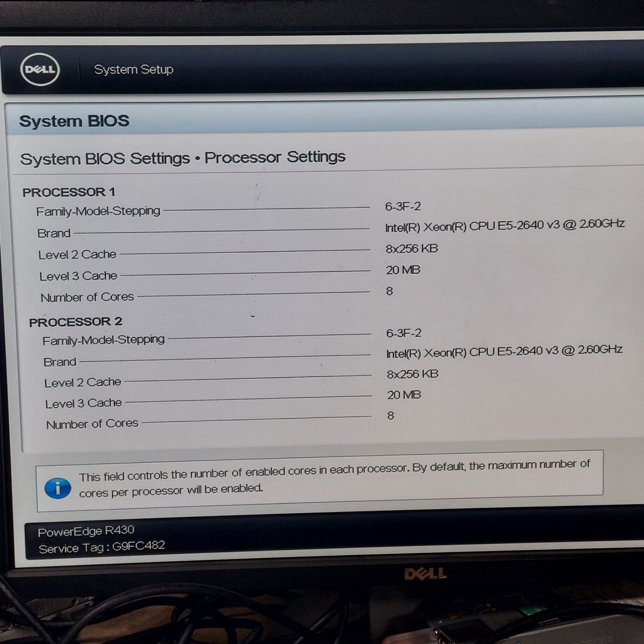
Task: Select the PROCESSOR 2 section heading
Action: click(x=75, y=322)
